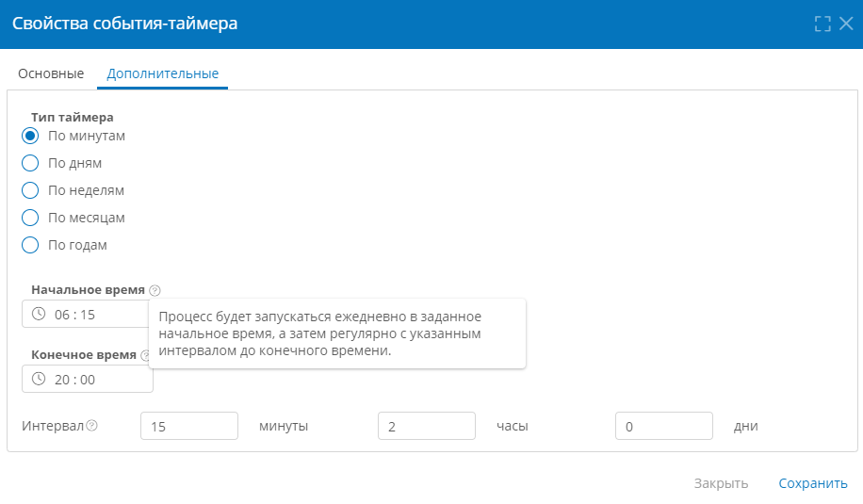This screenshot has width=863, height=504.
Task: Focus the минуты interval input with 15
Action: [x=189, y=426]
